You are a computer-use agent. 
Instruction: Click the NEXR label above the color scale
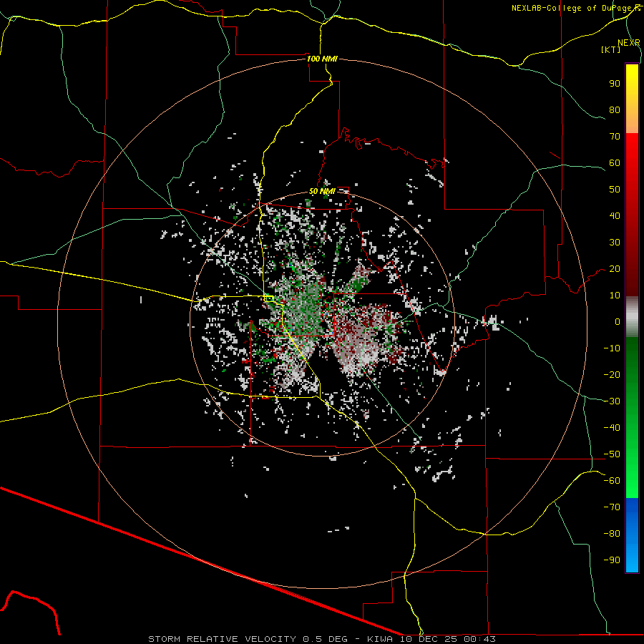[628, 43]
